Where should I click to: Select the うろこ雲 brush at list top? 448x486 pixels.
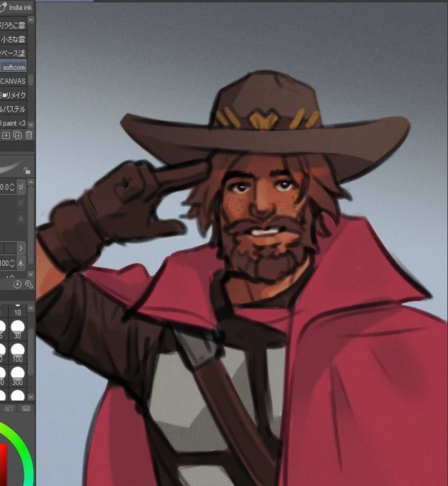[x=13, y=25]
